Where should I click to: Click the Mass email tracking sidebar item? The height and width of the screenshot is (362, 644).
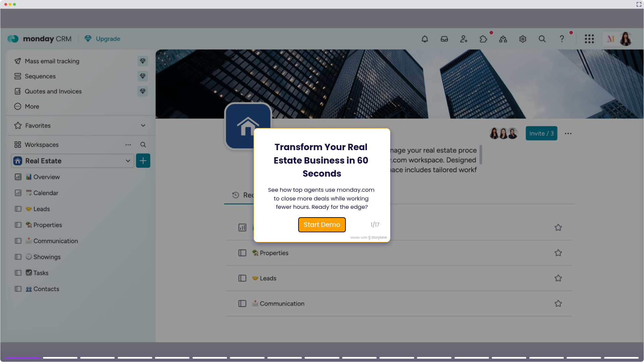(52, 61)
